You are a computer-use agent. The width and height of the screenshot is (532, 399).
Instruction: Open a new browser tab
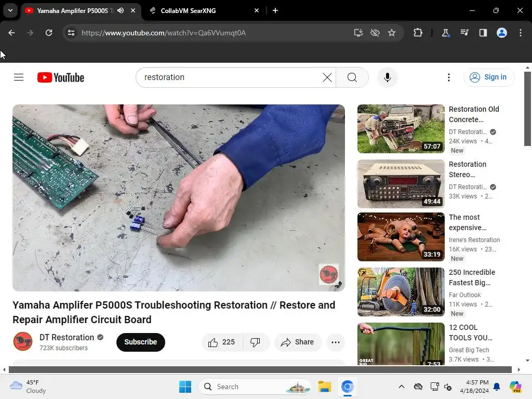[275, 10]
